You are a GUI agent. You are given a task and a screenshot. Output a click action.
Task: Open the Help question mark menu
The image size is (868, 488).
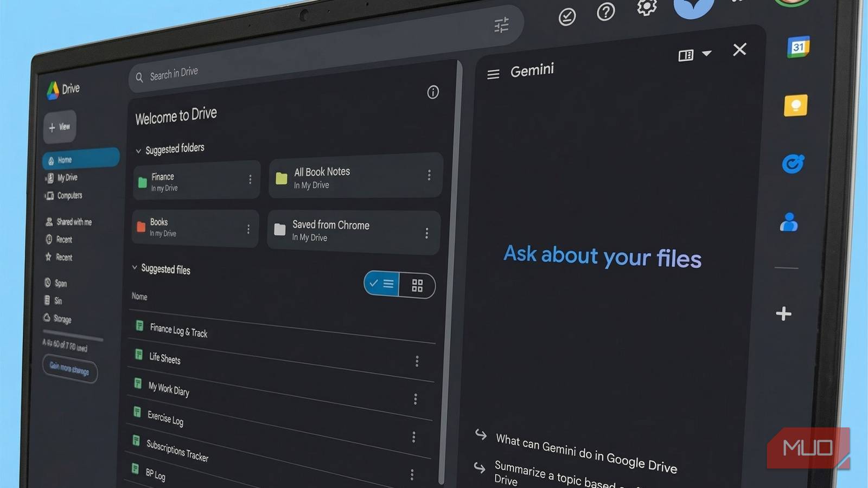click(605, 11)
